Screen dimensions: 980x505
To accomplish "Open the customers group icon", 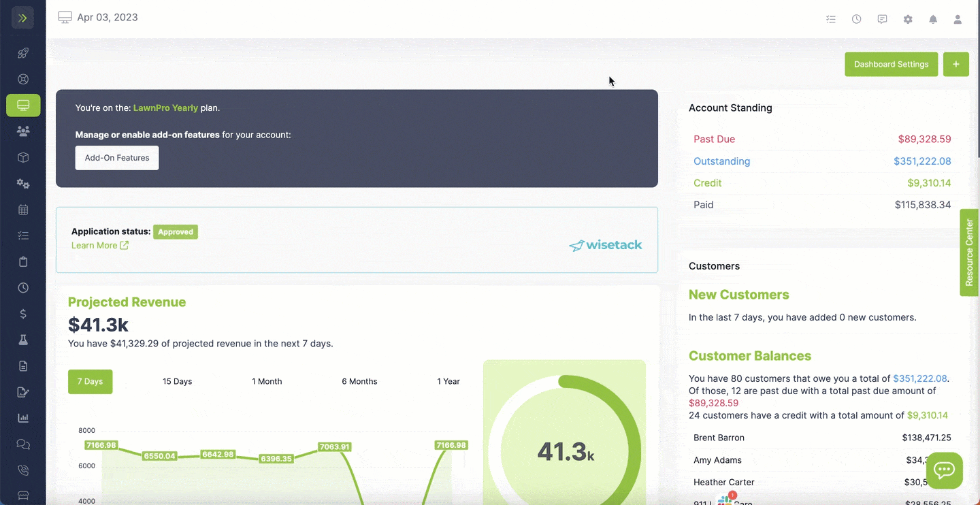I will tap(23, 131).
